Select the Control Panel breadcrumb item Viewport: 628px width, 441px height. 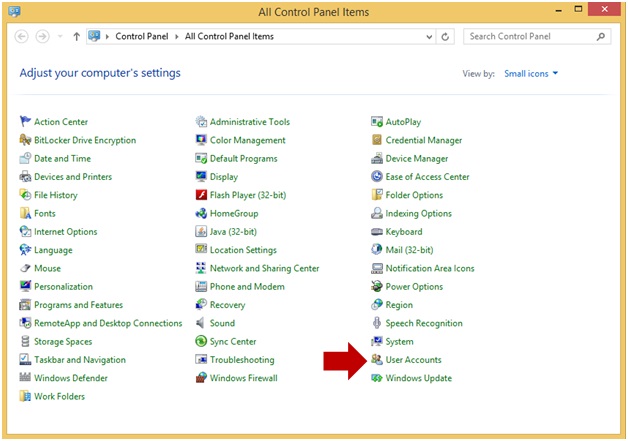point(143,36)
